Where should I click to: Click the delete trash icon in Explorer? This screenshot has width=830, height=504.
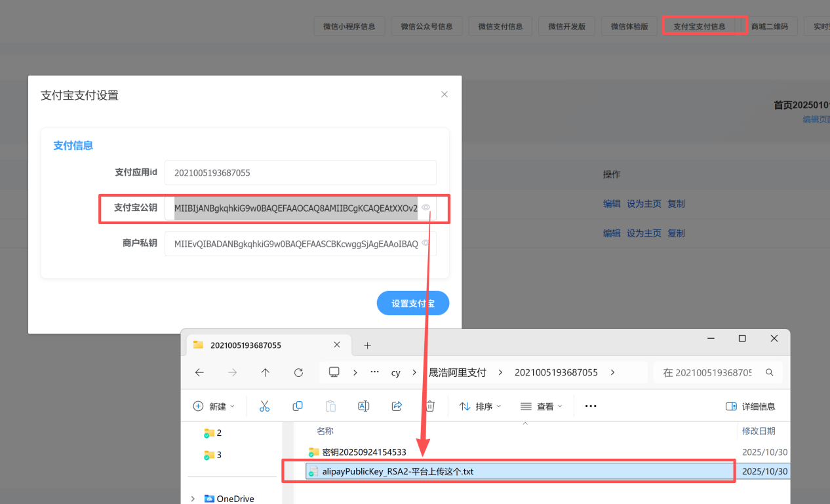pyautogui.click(x=430, y=406)
